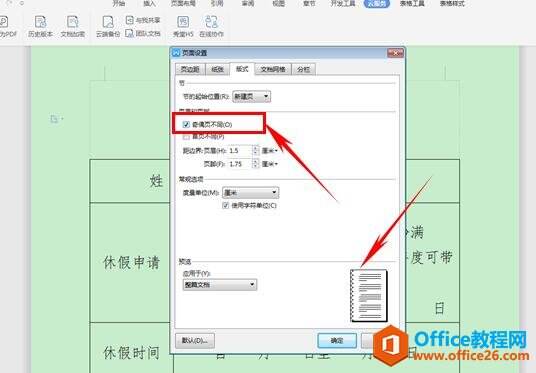Adjust the 页脚 value stepper

point(256,164)
